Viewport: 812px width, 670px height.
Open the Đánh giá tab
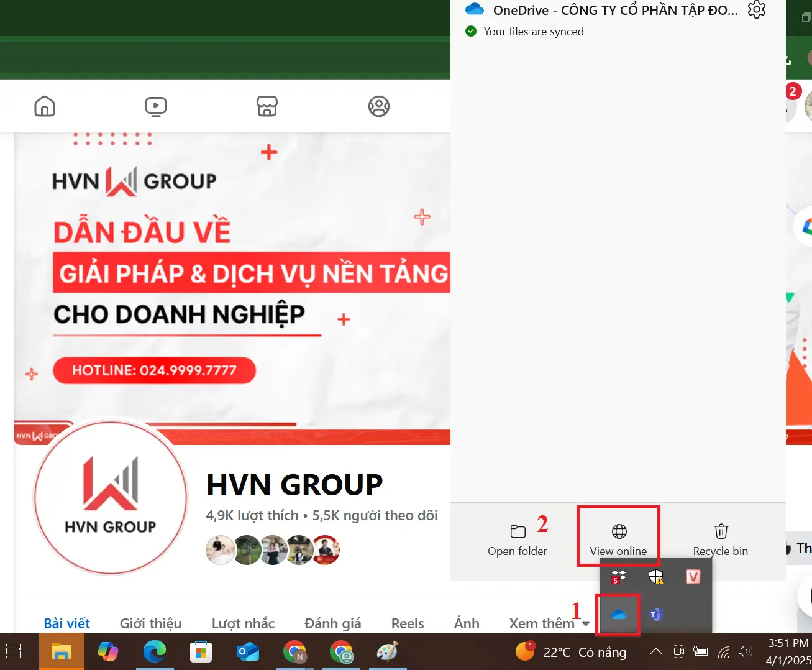pos(332,623)
